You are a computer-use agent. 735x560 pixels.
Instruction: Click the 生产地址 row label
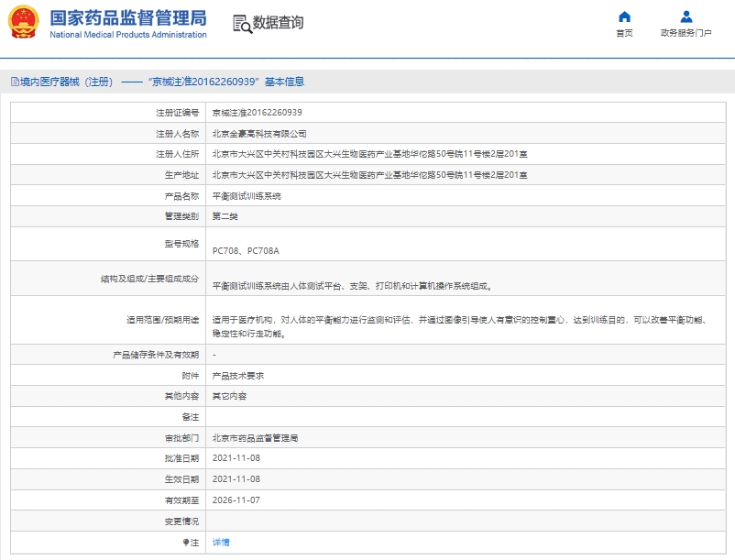(181, 175)
